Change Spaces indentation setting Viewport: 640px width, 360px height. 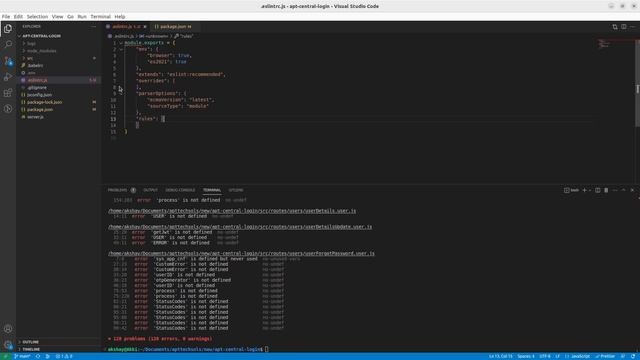point(526,356)
